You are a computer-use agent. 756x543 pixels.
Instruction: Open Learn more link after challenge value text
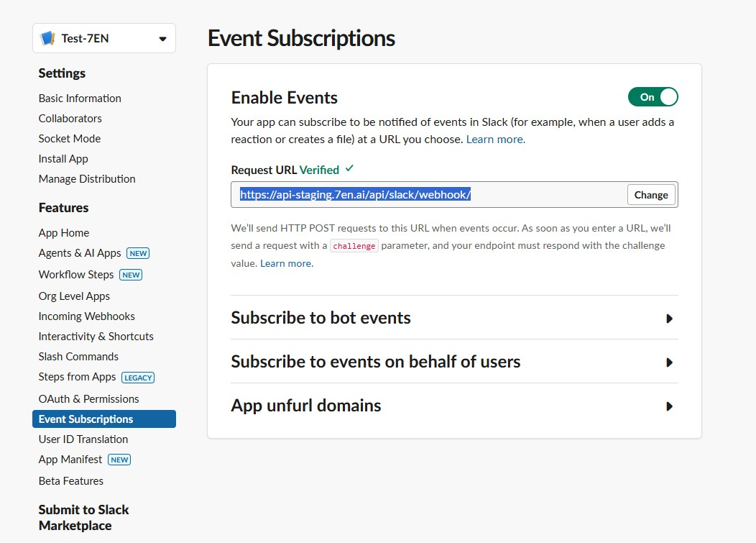[287, 263]
